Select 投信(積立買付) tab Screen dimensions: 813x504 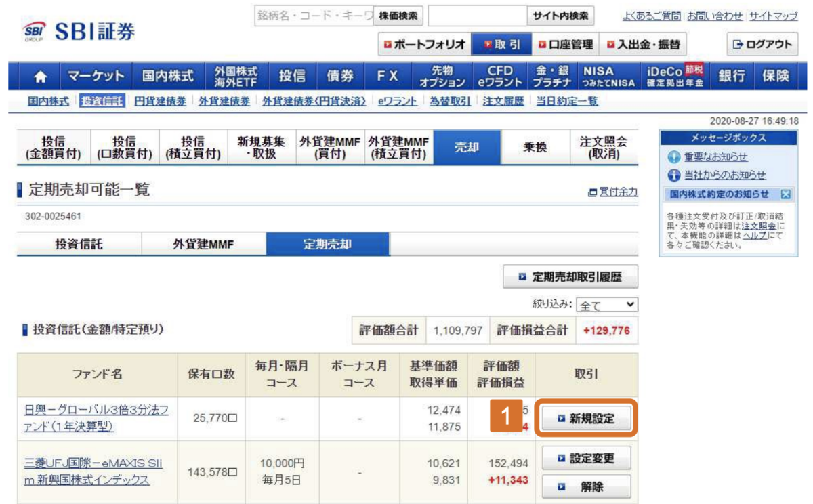click(192, 147)
